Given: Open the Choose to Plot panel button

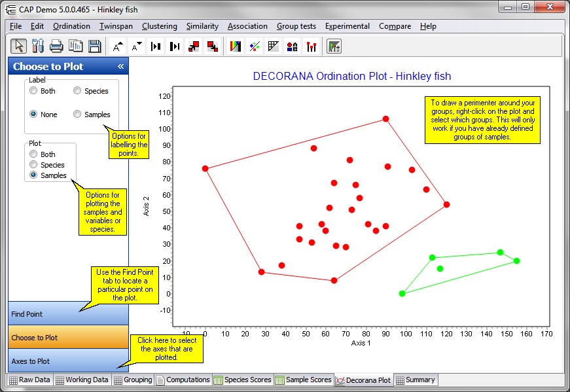Looking at the screenshot, I should tap(68, 337).
